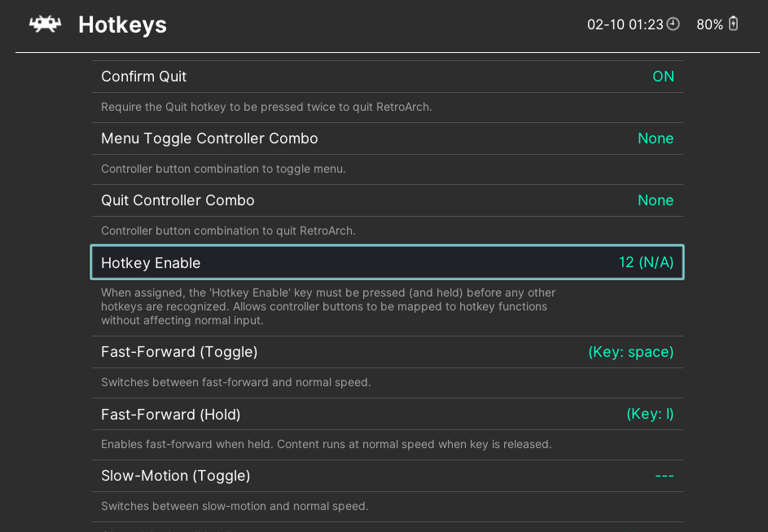Click (Key: l) next to Fast-Forward (Hold)

coord(650,414)
